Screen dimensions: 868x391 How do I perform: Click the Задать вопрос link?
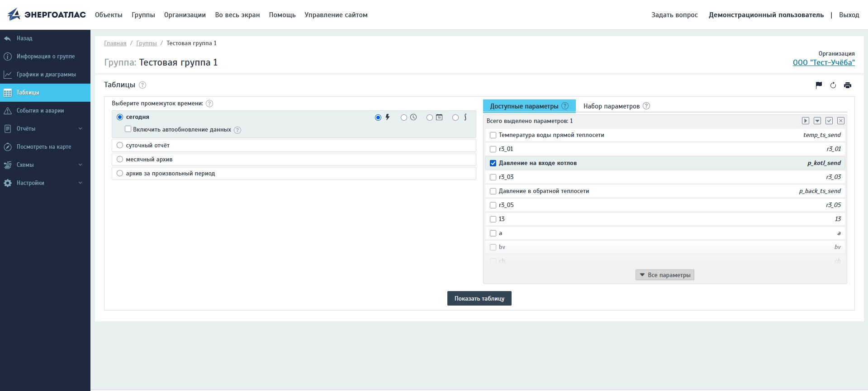674,15
